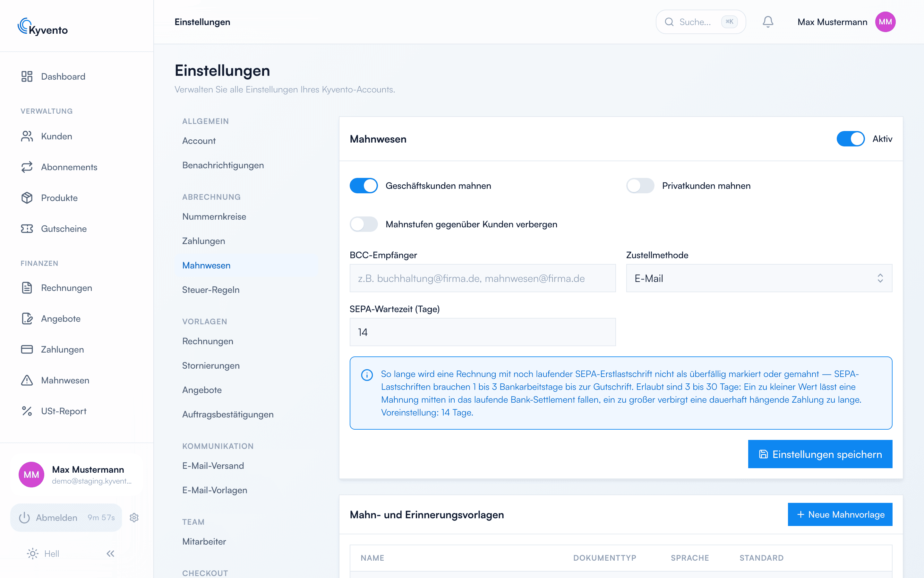Click the Abmelden power icon
924x578 pixels.
point(24,518)
